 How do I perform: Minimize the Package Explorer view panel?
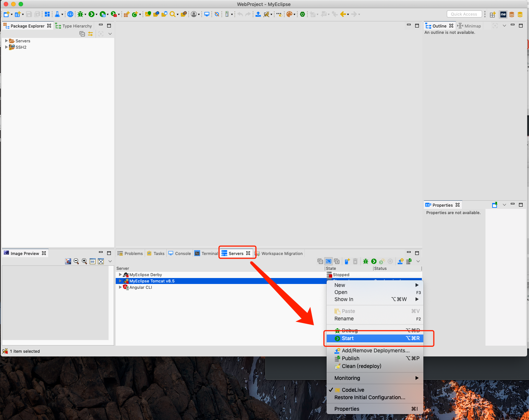(101, 25)
